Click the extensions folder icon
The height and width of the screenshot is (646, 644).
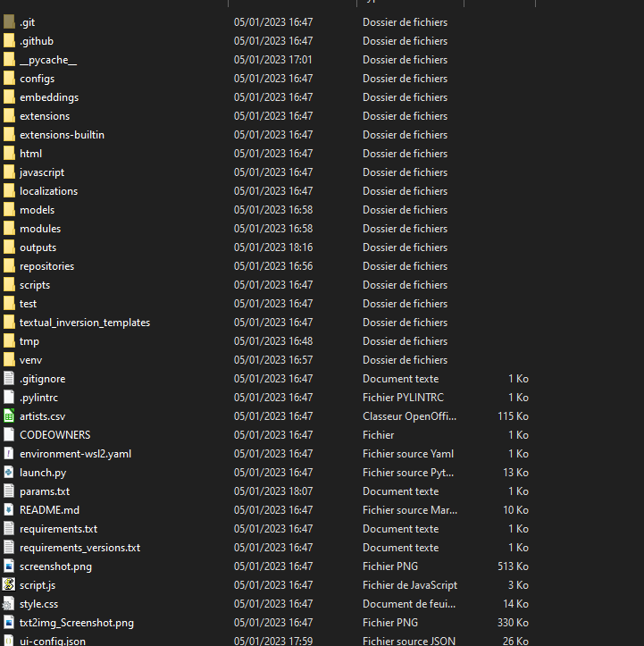[x=9, y=116]
